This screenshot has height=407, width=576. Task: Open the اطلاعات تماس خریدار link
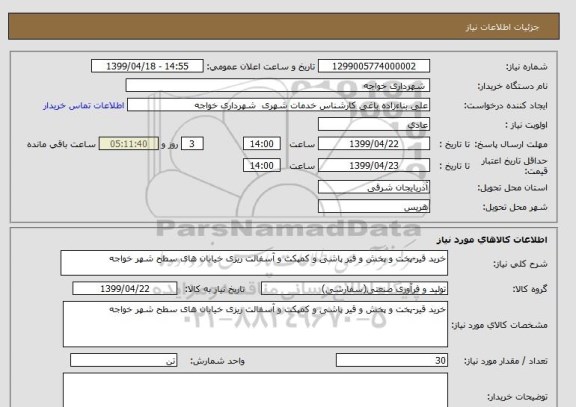point(84,106)
